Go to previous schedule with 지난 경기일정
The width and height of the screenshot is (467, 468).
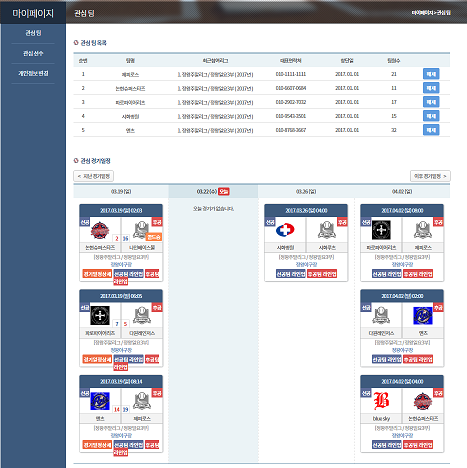pos(94,176)
